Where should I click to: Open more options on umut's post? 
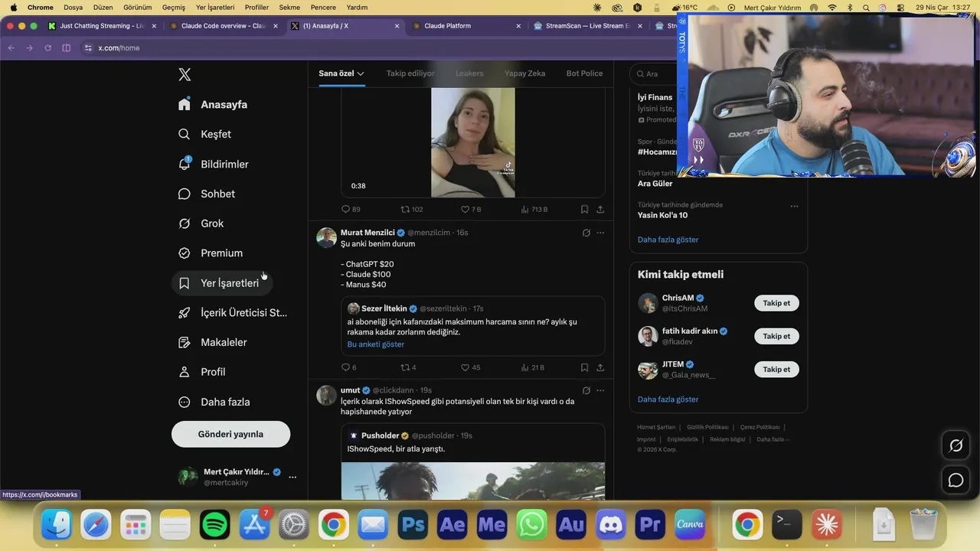click(x=600, y=390)
